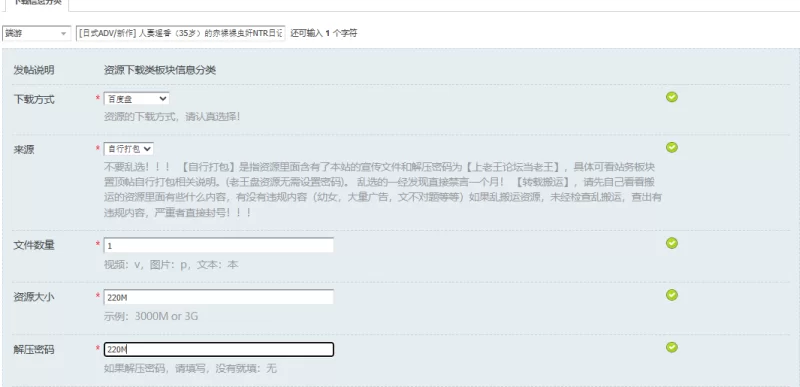
Task: Click the green check icon for 来源
Action: point(672,147)
